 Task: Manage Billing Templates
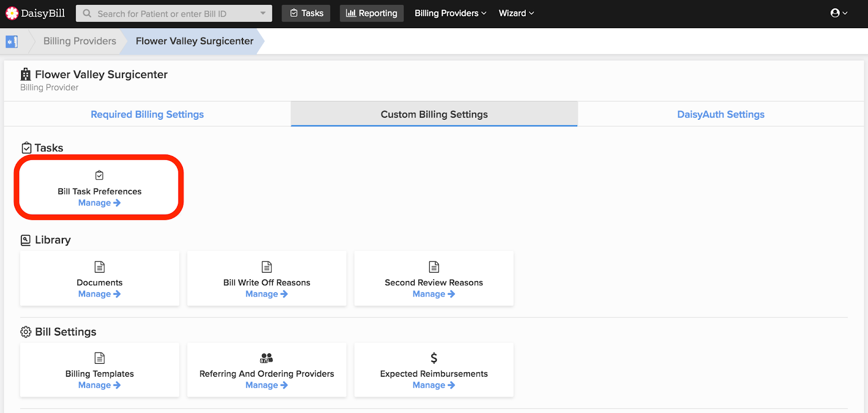(99, 385)
